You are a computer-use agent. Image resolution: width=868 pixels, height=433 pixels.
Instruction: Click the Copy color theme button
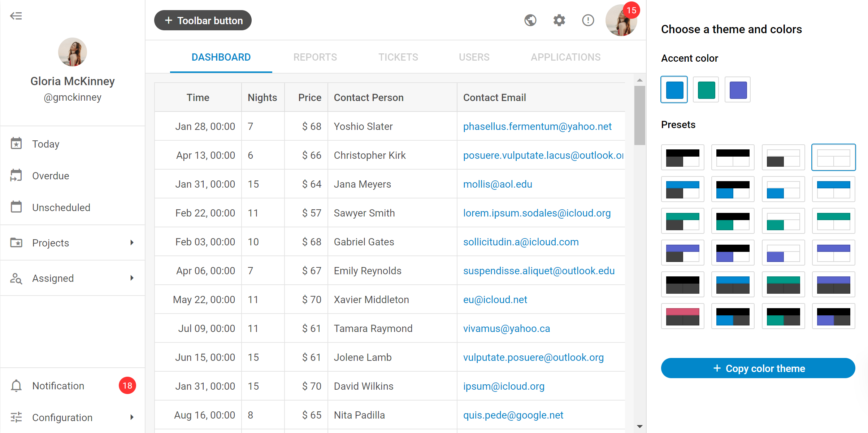(x=758, y=368)
